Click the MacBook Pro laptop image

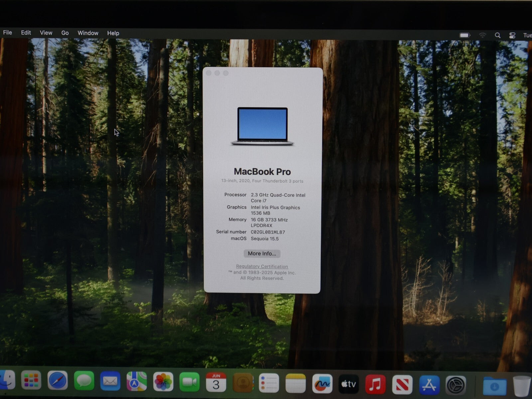click(262, 126)
